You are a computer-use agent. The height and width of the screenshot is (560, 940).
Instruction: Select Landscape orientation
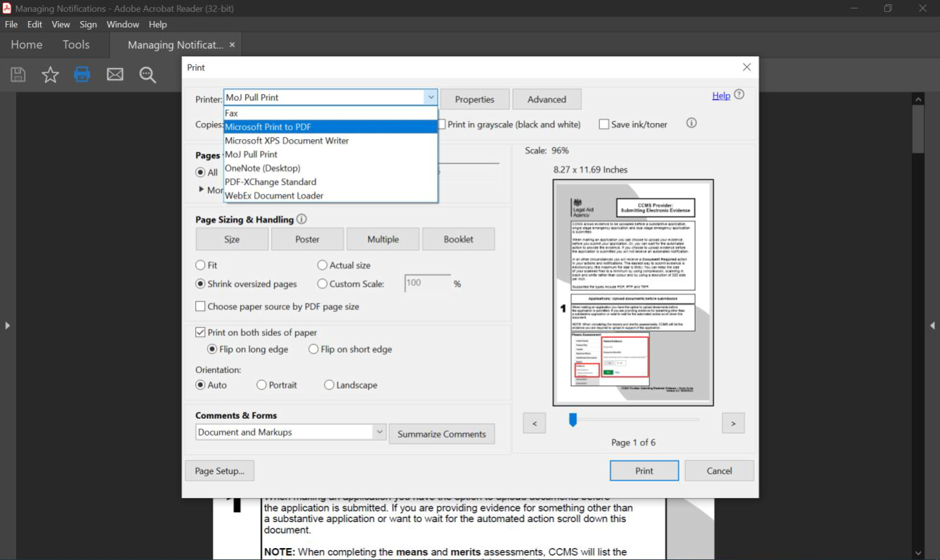click(329, 384)
